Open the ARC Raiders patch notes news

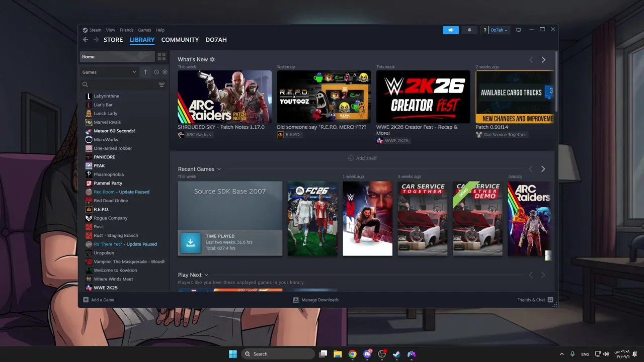[x=224, y=97]
